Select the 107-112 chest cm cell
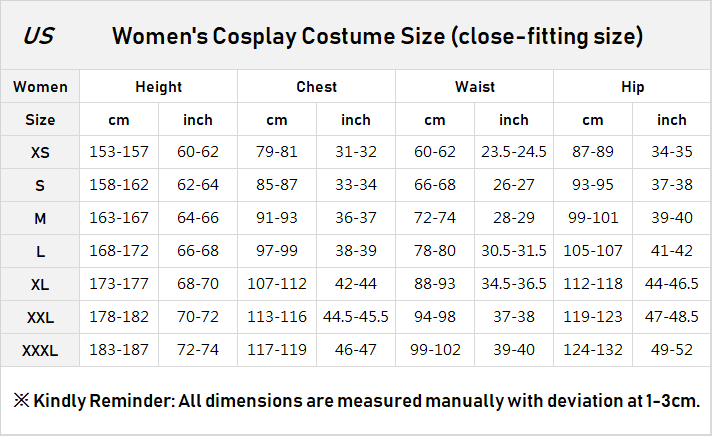 pyautogui.click(x=277, y=284)
